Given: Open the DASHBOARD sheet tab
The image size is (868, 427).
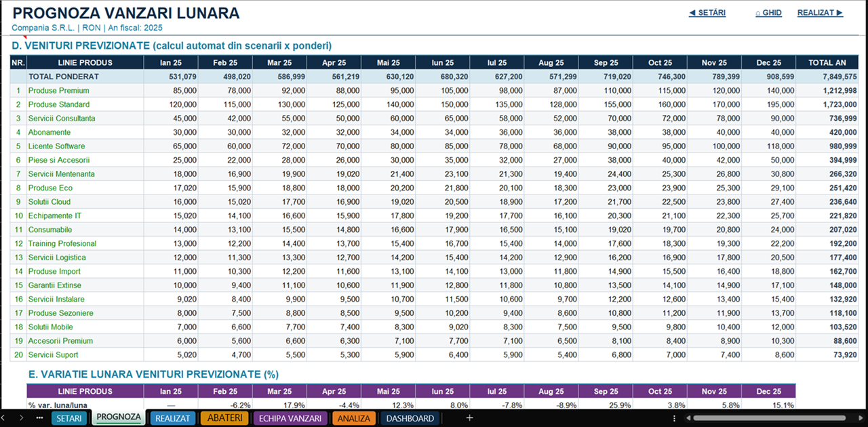Looking at the screenshot, I should 410,418.
